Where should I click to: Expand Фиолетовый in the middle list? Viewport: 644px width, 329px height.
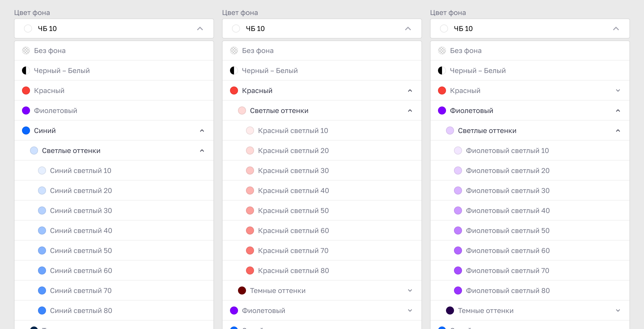pyautogui.click(x=410, y=310)
